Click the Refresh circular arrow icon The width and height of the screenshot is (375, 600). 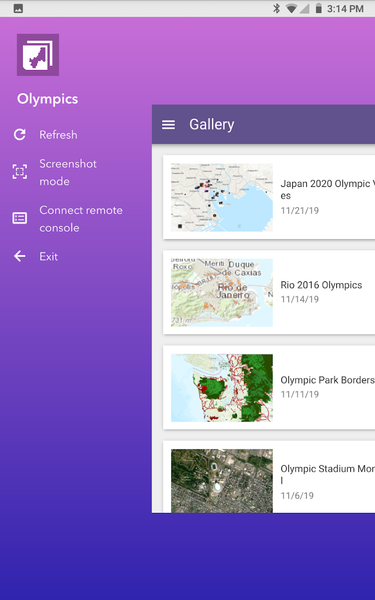coord(20,135)
